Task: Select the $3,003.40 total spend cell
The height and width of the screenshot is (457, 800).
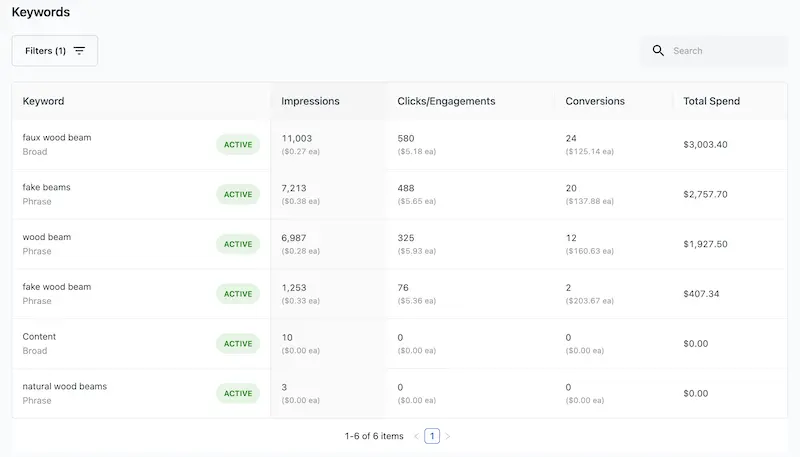Action: [x=705, y=145]
